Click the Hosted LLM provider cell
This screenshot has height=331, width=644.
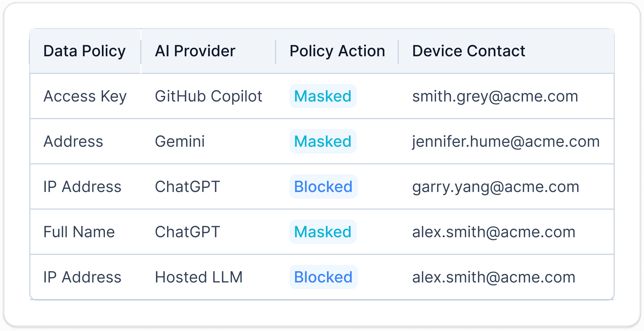pos(199,277)
